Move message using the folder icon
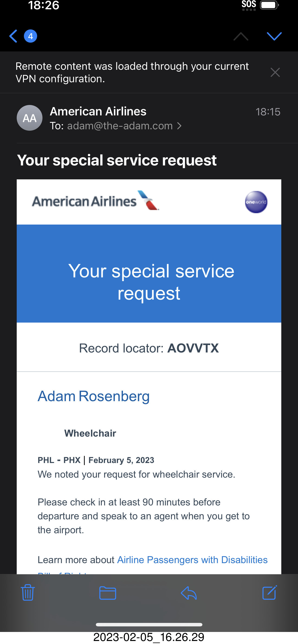 coord(108,593)
